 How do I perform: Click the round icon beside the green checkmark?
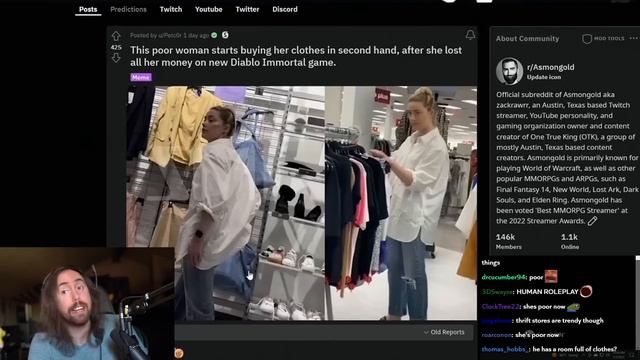coord(225,35)
